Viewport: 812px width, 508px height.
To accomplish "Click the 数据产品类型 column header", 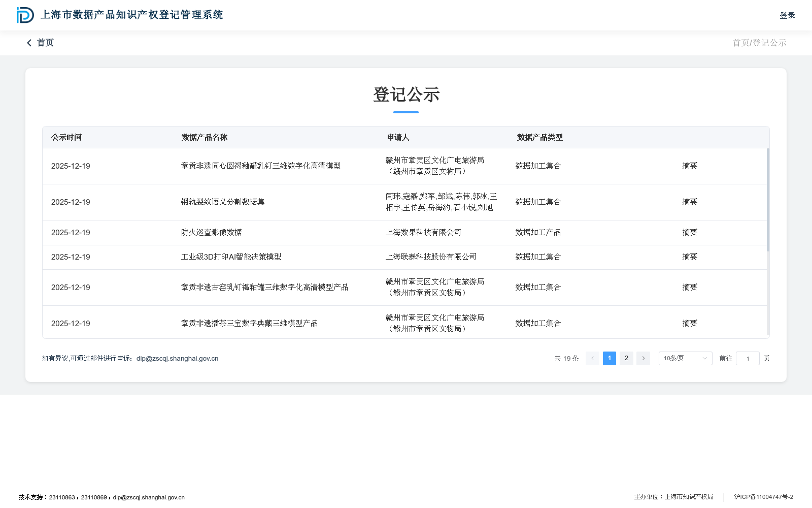I will coord(540,137).
